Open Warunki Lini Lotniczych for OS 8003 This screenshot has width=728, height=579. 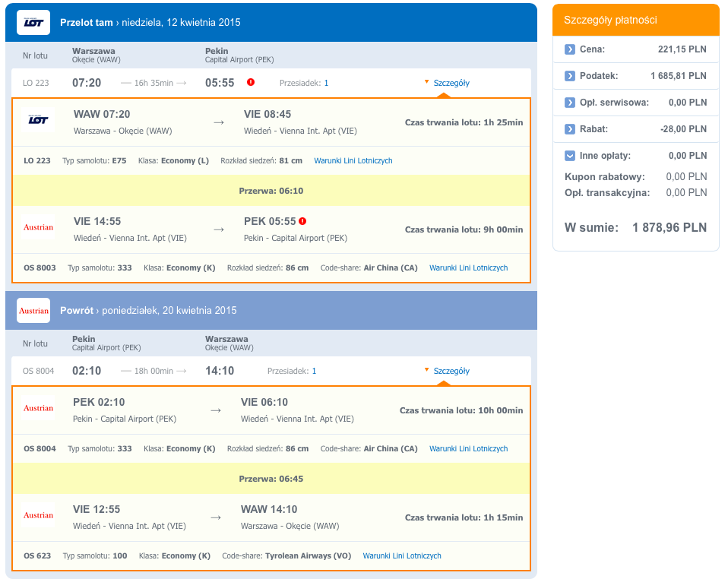click(x=468, y=268)
